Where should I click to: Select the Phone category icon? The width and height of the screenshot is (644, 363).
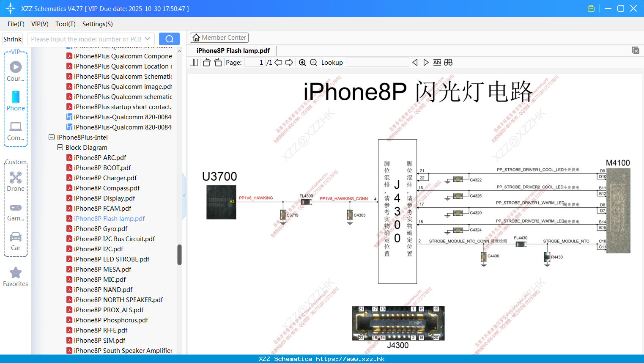pyautogui.click(x=16, y=101)
